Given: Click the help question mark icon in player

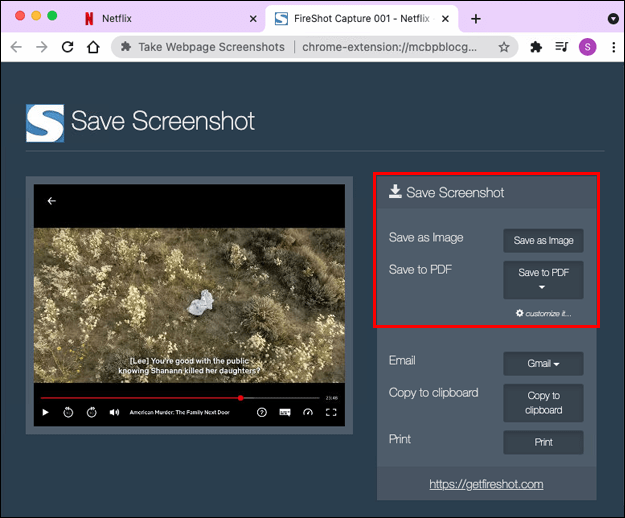Looking at the screenshot, I should (261, 412).
